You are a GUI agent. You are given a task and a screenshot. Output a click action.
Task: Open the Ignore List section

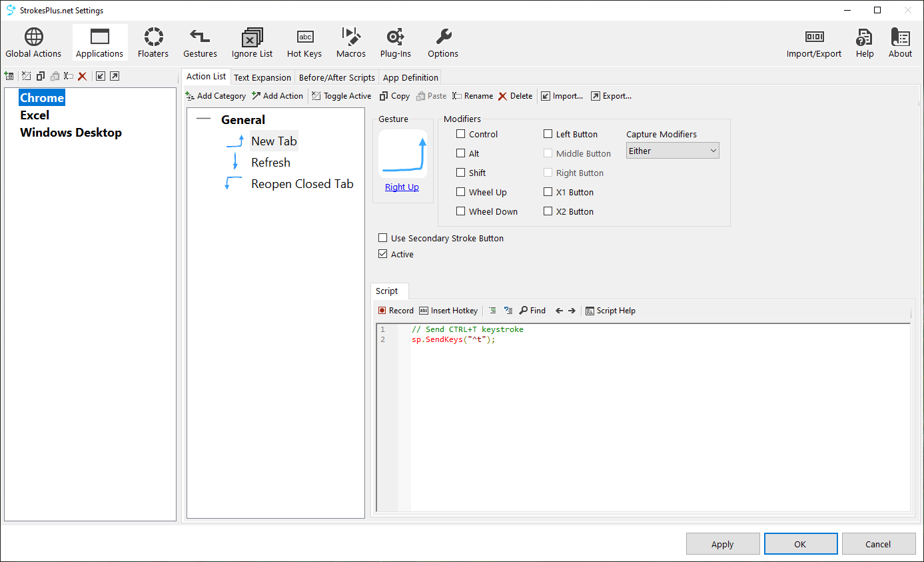(x=252, y=43)
